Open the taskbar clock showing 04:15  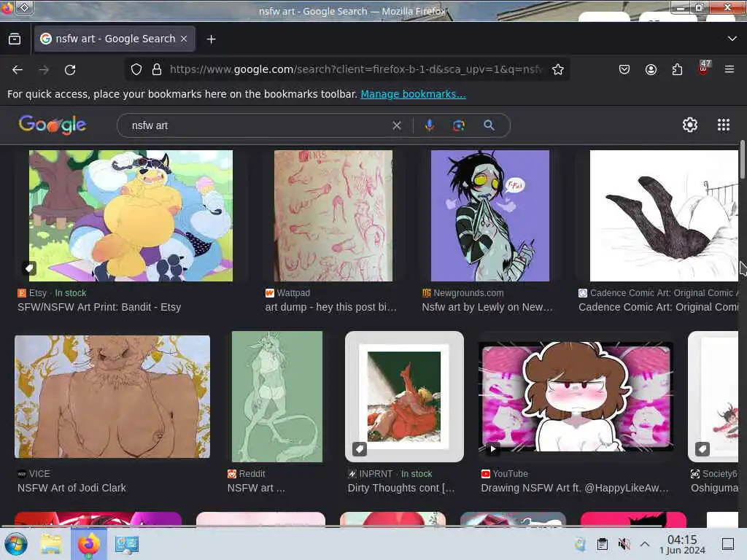[682, 544]
